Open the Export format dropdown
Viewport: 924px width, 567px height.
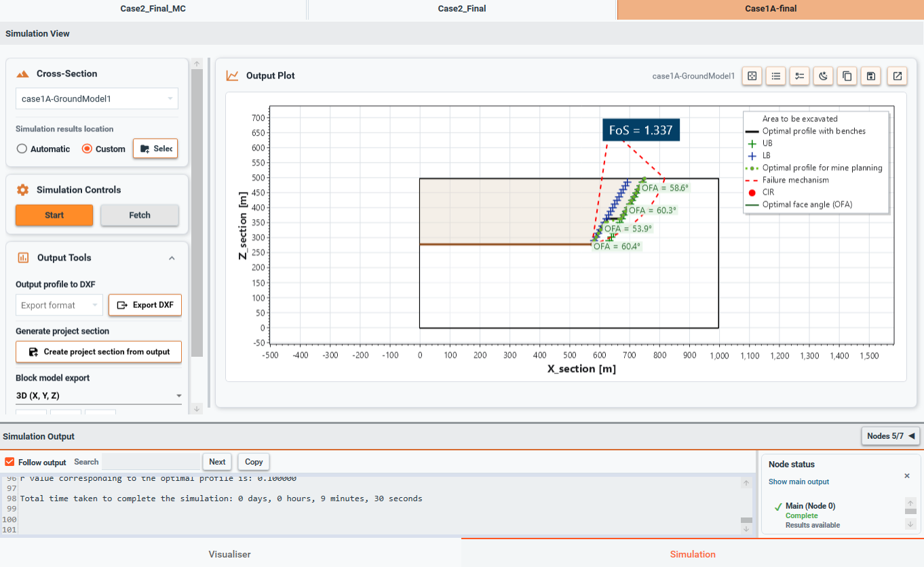pyautogui.click(x=59, y=305)
